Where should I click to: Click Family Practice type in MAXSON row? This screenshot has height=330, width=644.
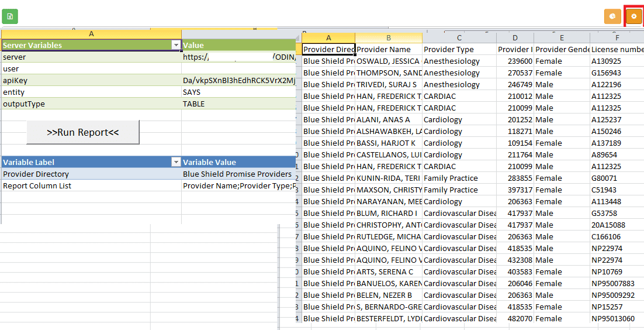459,190
